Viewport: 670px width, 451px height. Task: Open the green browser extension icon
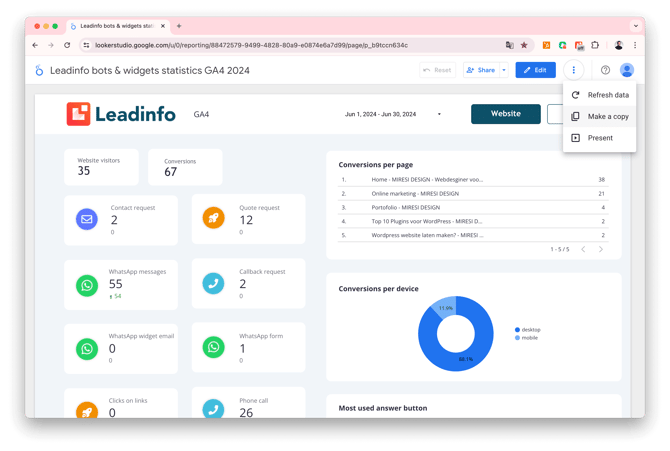(x=562, y=45)
